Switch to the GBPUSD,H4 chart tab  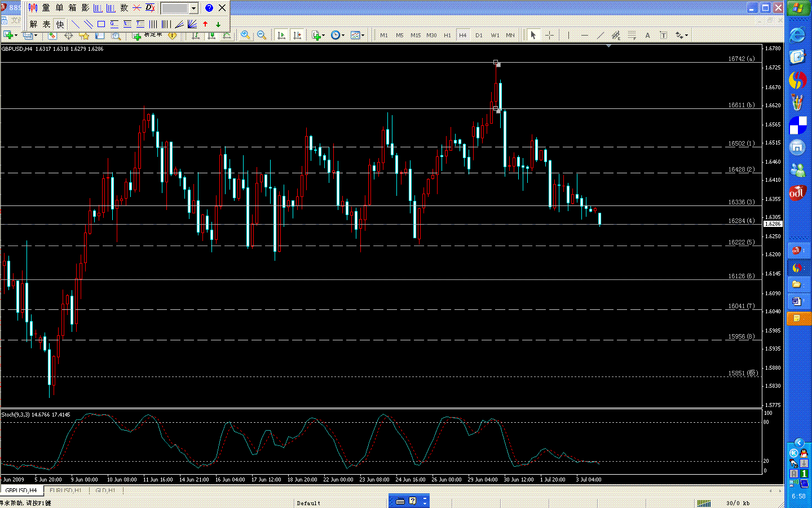pos(21,491)
